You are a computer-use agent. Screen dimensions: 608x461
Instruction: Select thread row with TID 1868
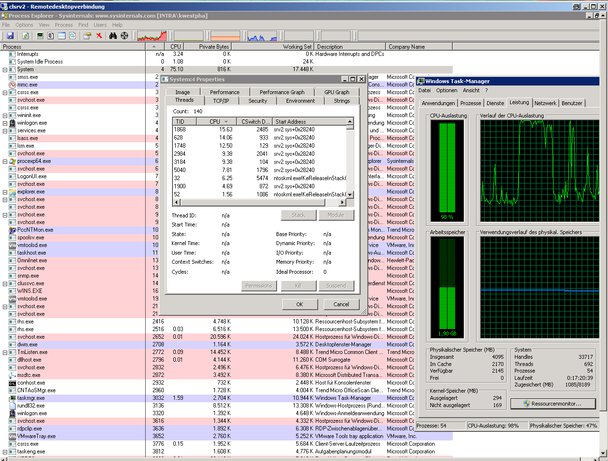tap(259, 129)
